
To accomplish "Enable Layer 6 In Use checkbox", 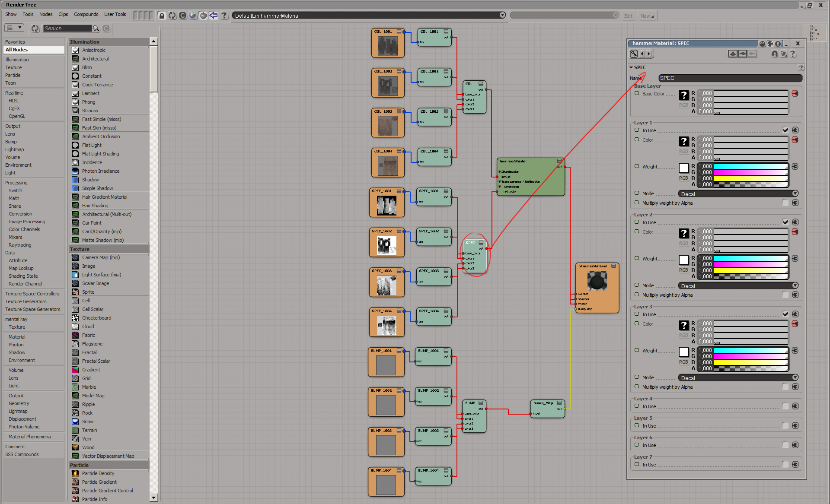I will [x=785, y=445].
